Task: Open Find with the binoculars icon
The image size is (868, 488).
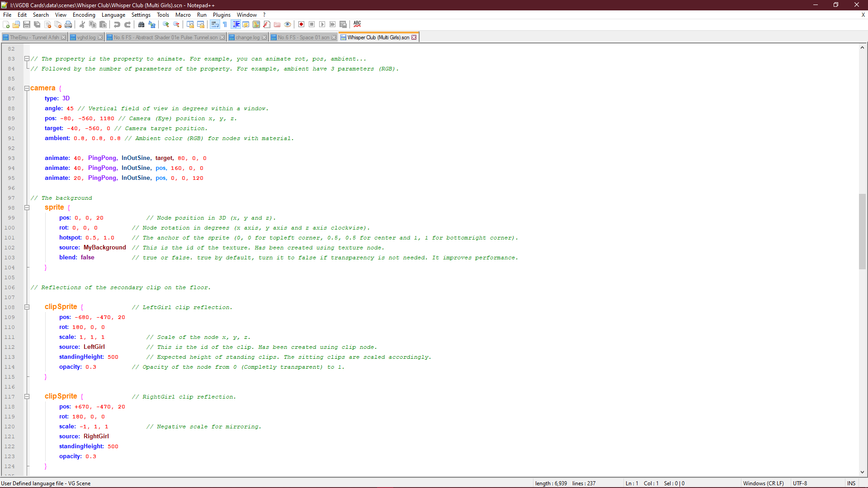Action: coord(141,24)
